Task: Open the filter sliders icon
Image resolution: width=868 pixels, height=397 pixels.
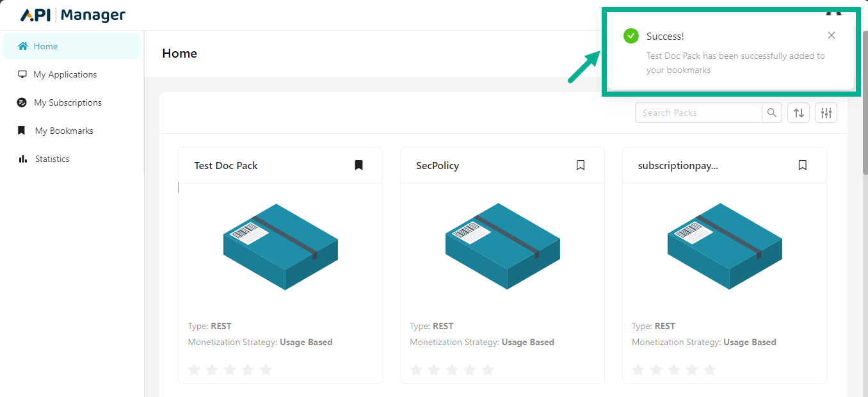Action: pyautogui.click(x=826, y=113)
